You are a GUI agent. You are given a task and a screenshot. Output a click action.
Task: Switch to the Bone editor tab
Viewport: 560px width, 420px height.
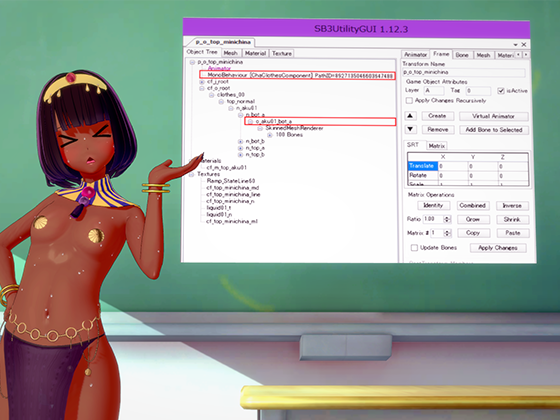(x=462, y=55)
